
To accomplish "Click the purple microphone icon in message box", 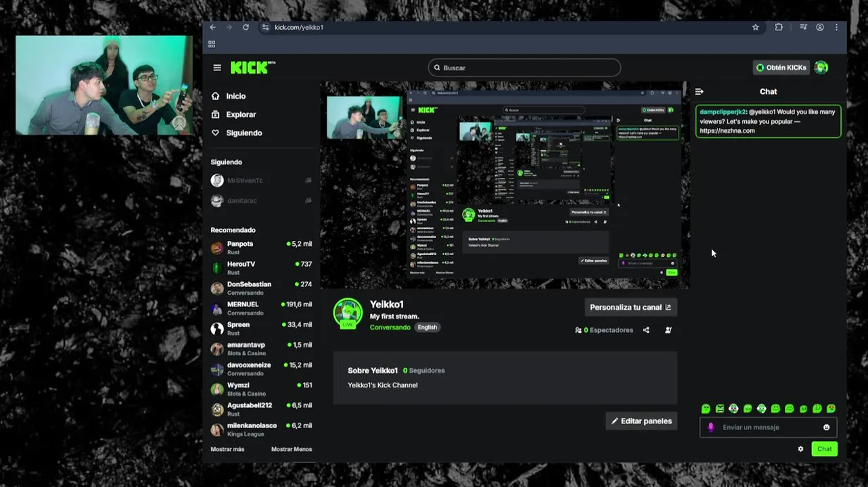I will click(x=710, y=427).
